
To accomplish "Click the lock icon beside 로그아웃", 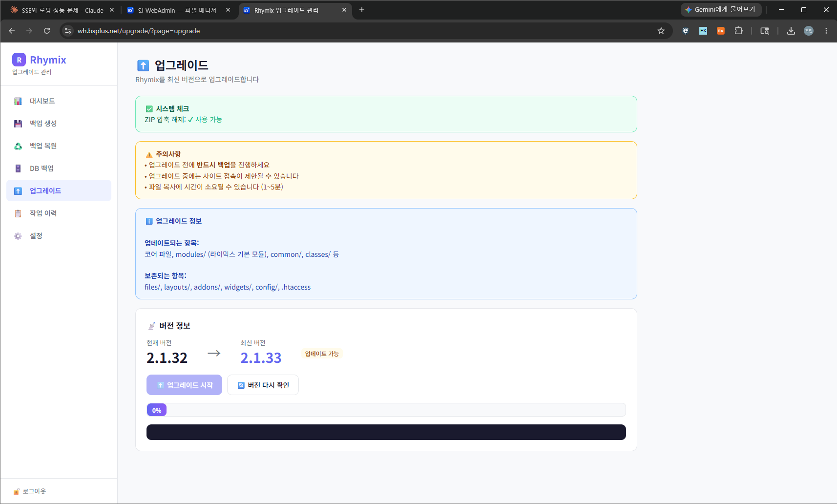I will (x=17, y=491).
